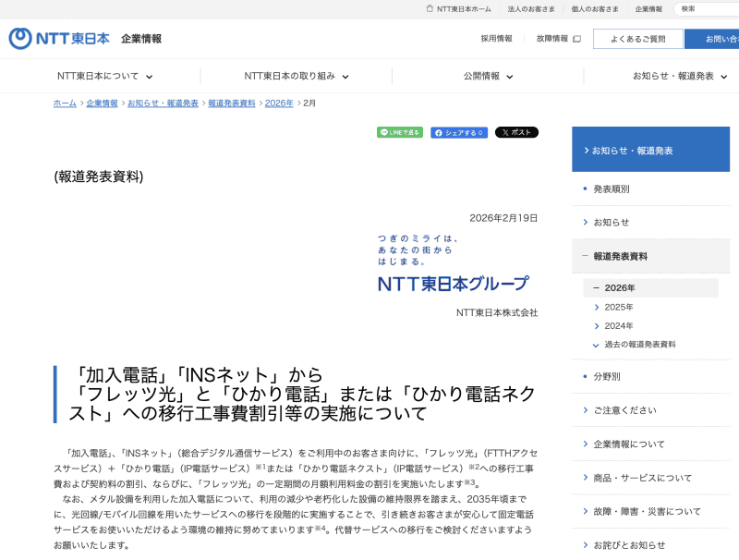This screenshot has height=560, width=739.
Task: Open sidebar お知らせ・報道発表 header
Action: tap(651, 150)
